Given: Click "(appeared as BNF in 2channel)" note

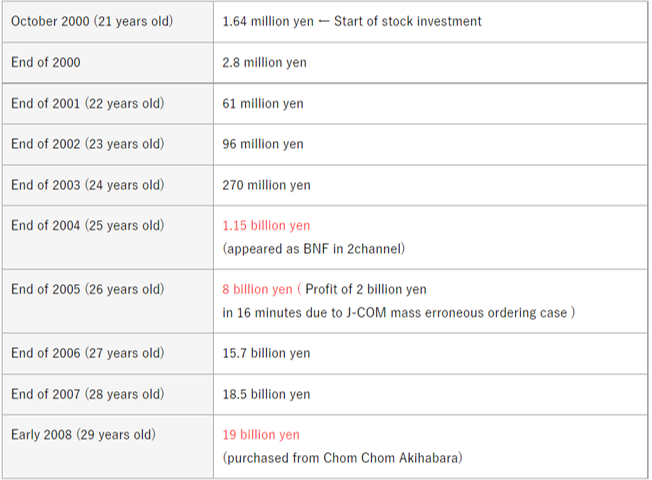Looking at the screenshot, I should pos(314,249).
